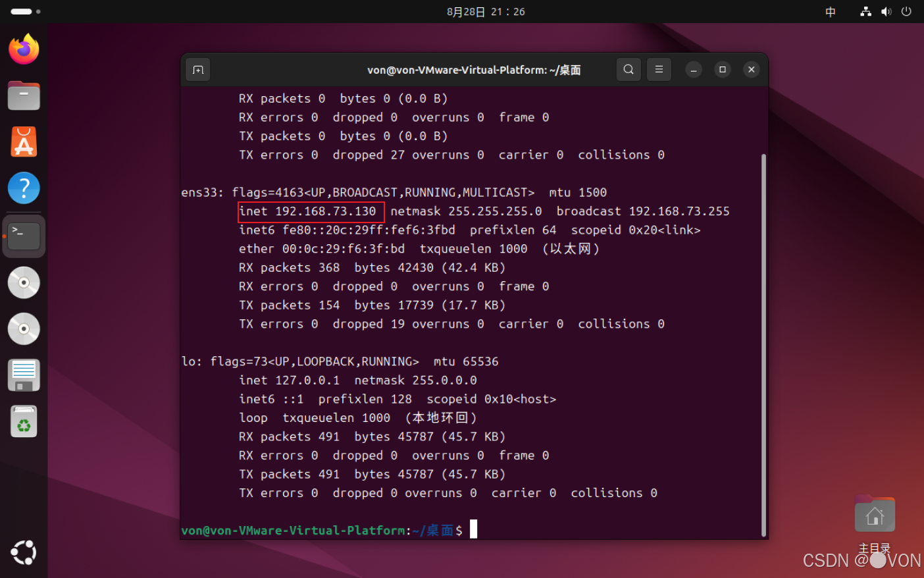Click mtu 65536 text
The height and width of the screenshot is (578, 924).
(x=466, y=362)
